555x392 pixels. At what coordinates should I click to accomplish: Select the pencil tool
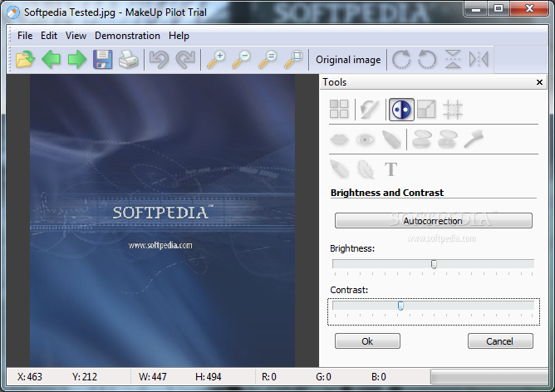pyautogui.click(x=339, y=169)
